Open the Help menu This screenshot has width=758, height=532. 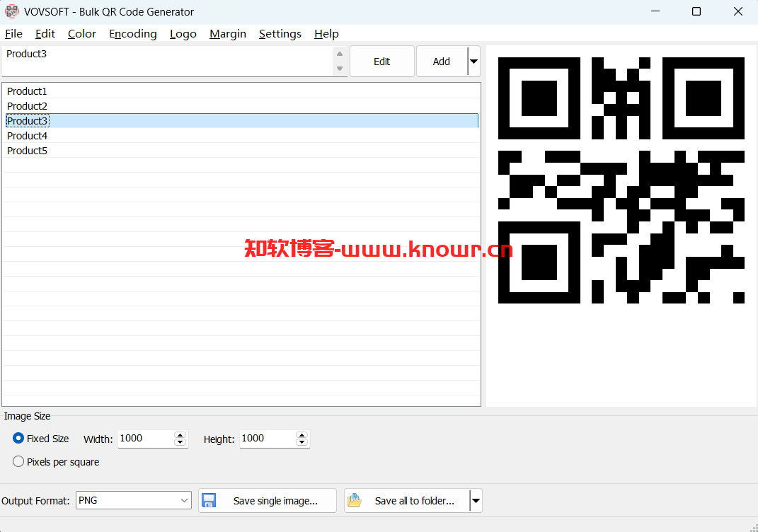(326, 34)
